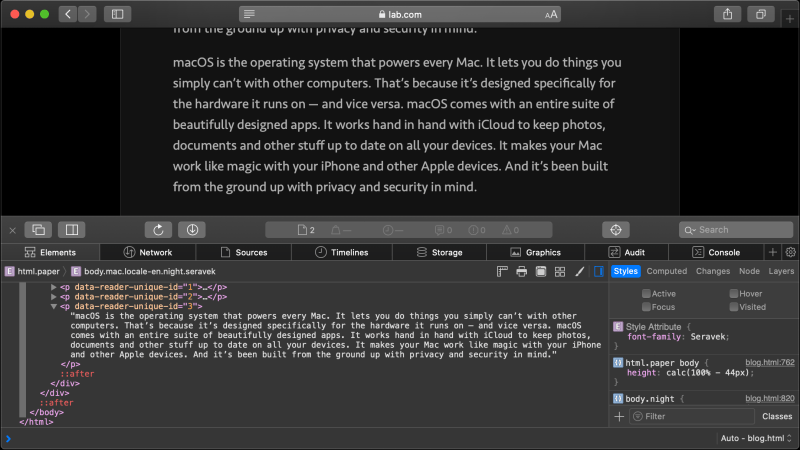The image size is (800, 450).
Task: Open the Graphics tab
Action: click(x=535, y=252)
